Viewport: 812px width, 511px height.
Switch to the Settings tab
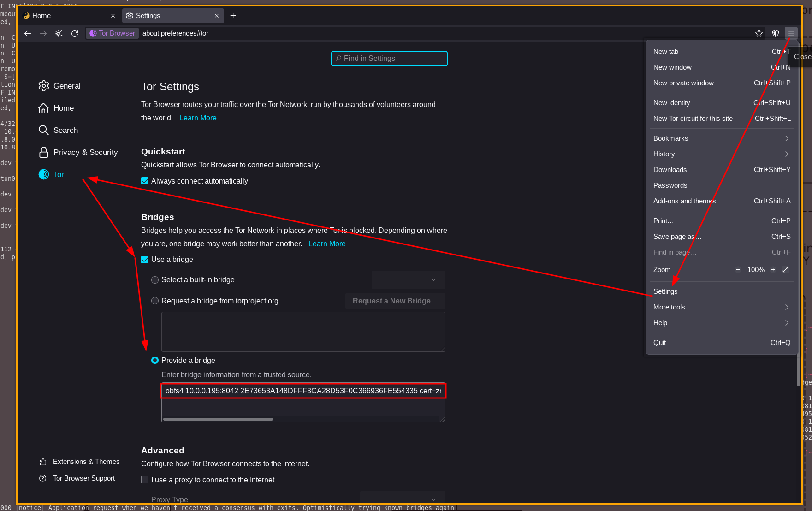tap(173, 16)
